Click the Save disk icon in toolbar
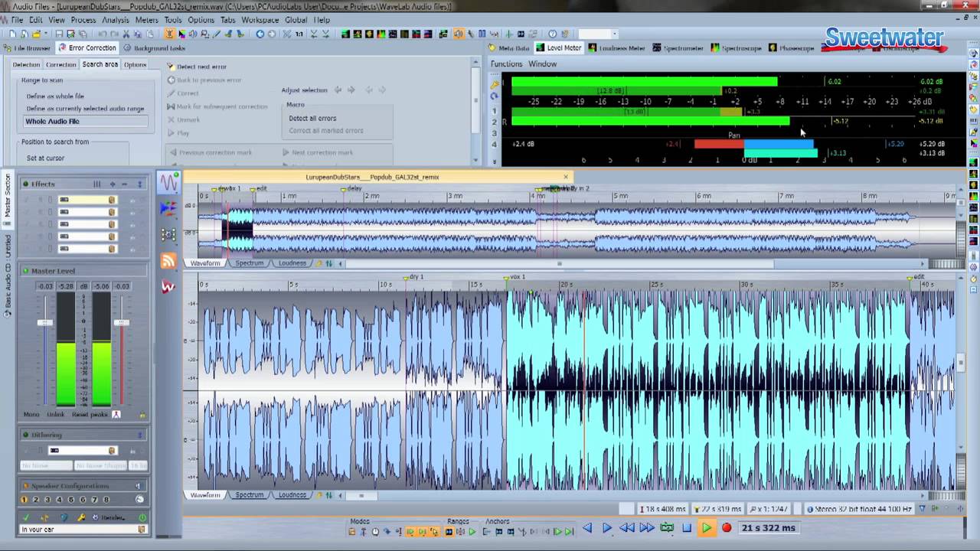This screenshot has height=551, width=980. [x=59, y=34]
